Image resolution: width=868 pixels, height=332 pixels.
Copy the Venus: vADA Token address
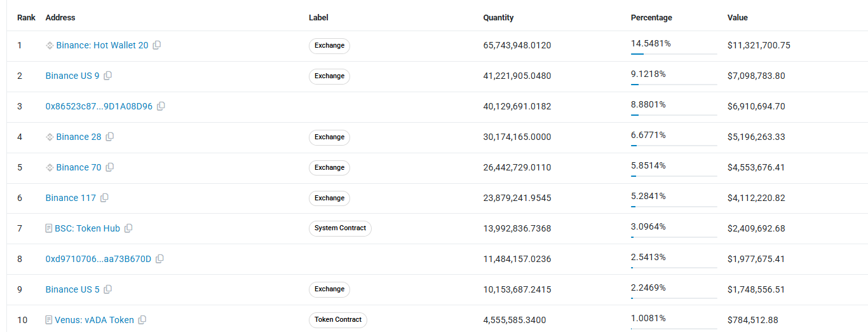(142, 320)
